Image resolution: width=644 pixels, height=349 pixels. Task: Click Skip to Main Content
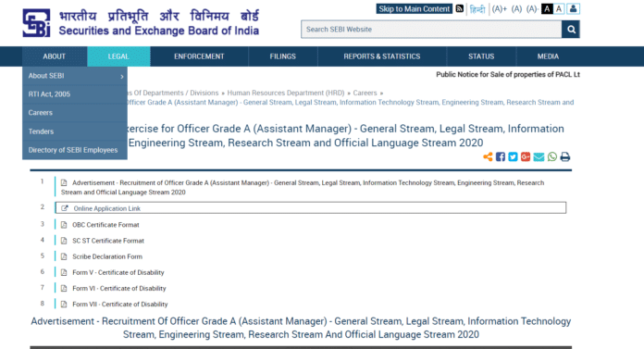coord(414,8)
